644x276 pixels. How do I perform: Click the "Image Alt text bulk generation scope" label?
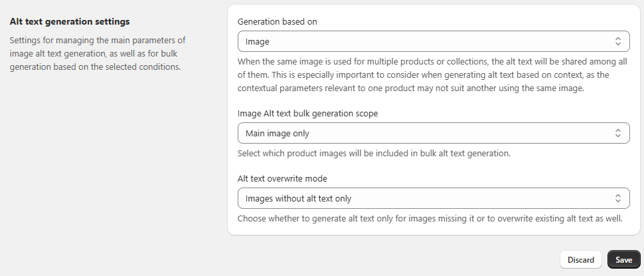(x=307, y=113)
